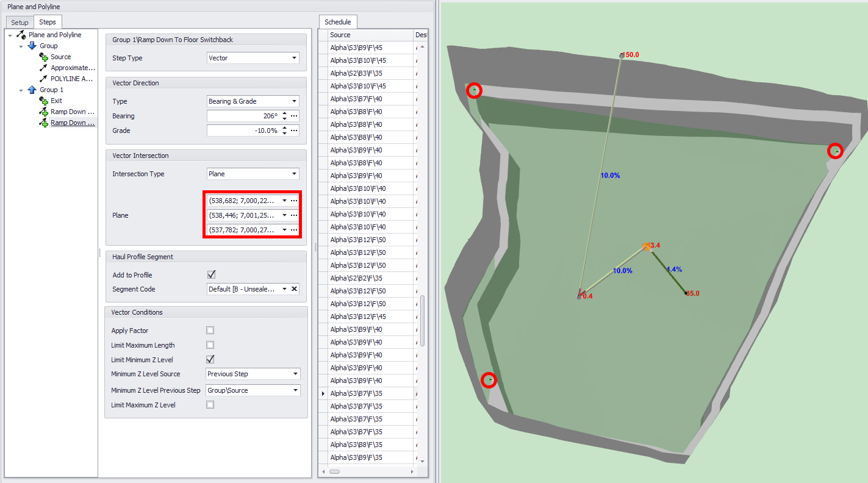Select the POLYLINE A... vector step icon

(43, 79)
